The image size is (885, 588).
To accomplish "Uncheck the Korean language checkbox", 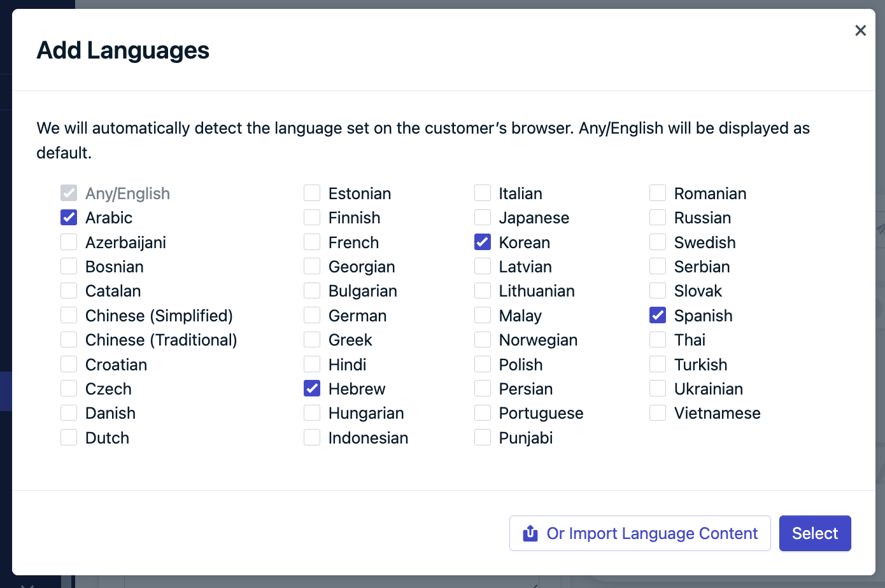I will coord(483,242).
